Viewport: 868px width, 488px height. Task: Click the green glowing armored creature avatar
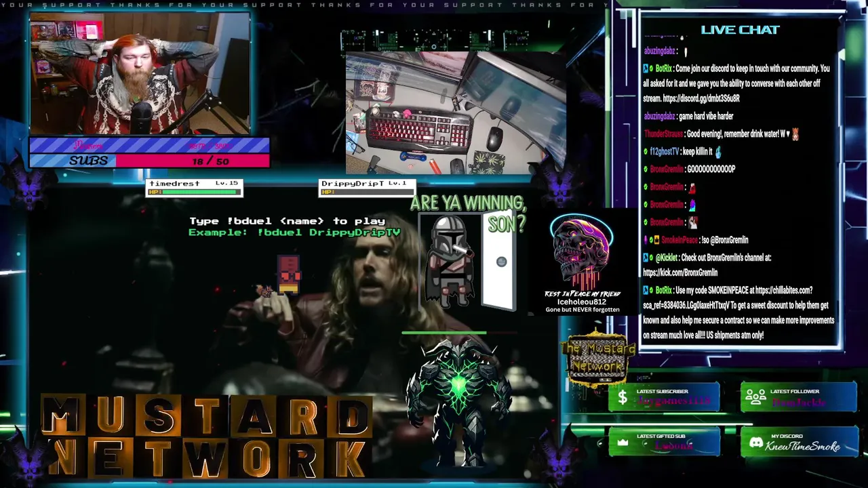click(x=458, y=403)
